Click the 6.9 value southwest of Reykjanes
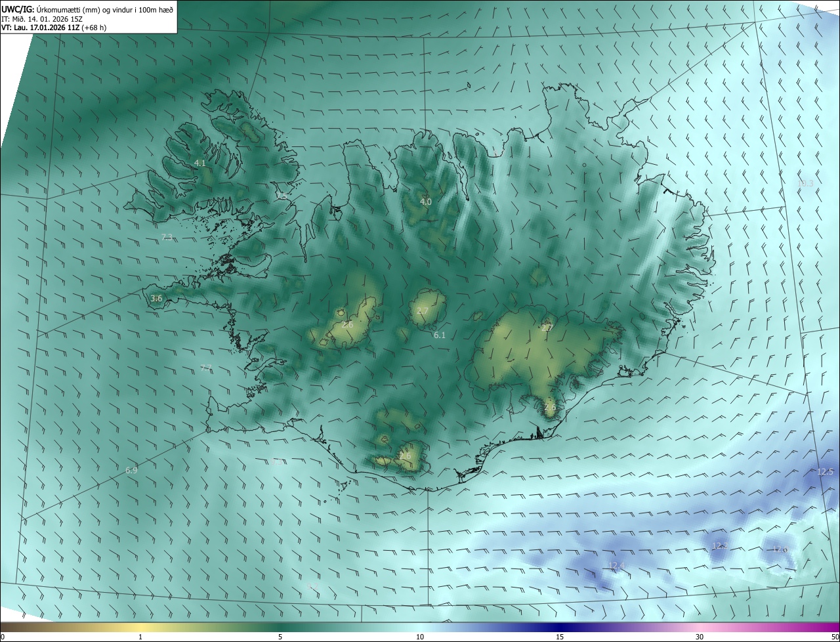Image resolution: width=840 pixels, height=642 pixels. click(x=131, y=470)
